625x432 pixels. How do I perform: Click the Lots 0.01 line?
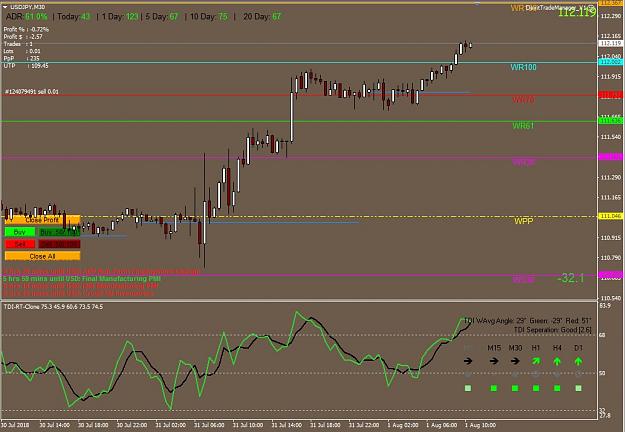pos(22,51)
